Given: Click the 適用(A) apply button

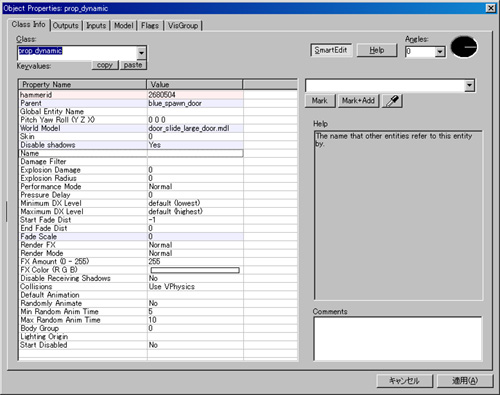Looking at the screenshot, I should pyautogui.click(x=465, y=381).
